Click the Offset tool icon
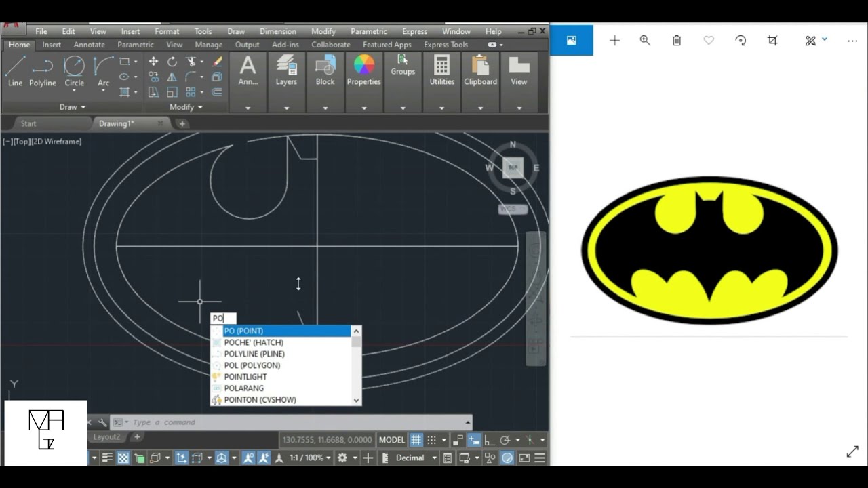The width and height of the screenshot is (868, 488). point(217,92)
